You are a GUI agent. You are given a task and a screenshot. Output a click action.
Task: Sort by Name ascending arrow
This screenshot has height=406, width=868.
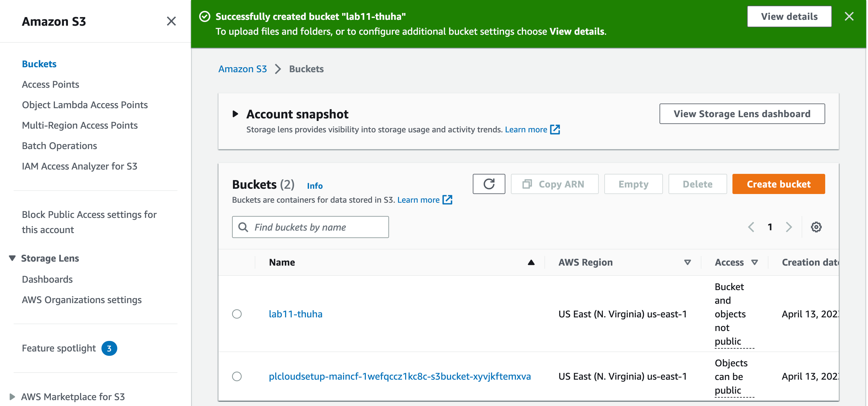(531, 262)
